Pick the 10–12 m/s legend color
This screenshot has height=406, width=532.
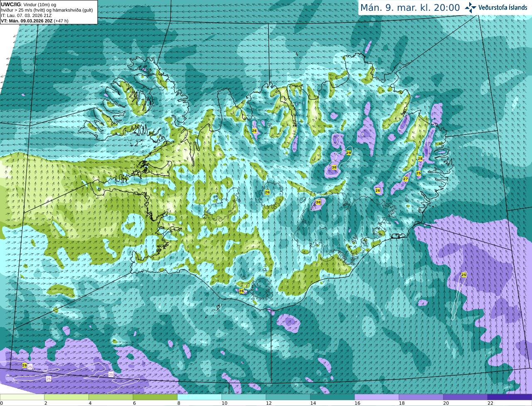[244, 397]
